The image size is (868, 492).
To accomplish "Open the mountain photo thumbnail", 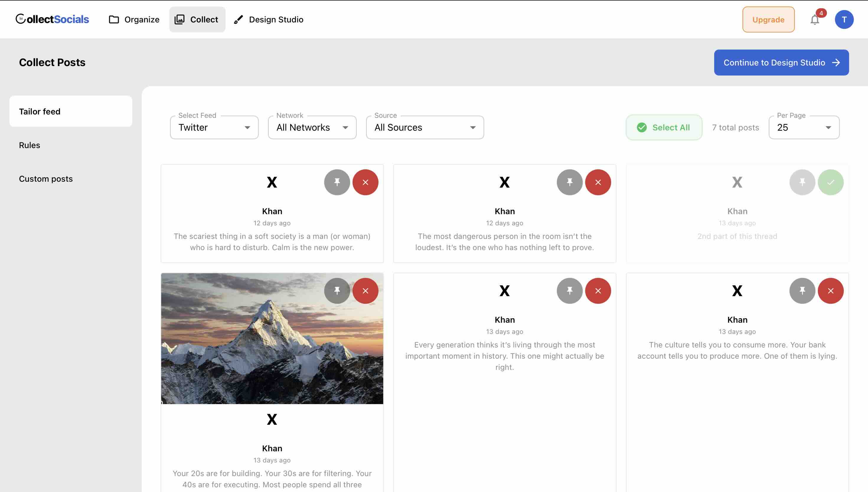I will coord(272,338).
